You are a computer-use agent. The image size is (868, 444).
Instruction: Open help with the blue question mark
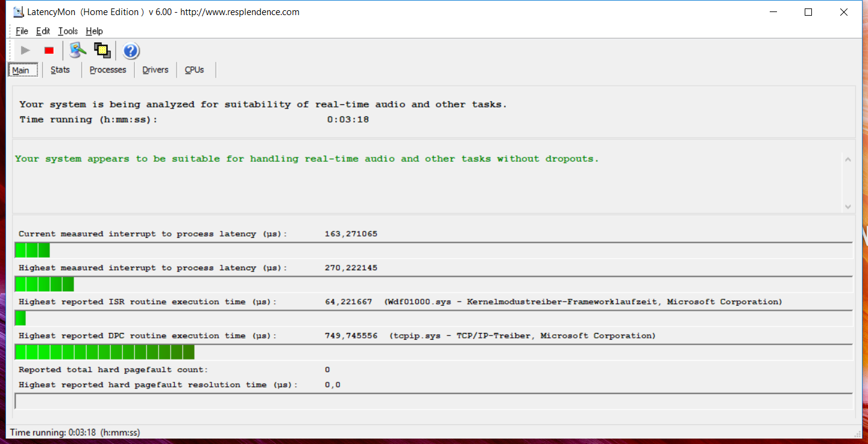131,51
